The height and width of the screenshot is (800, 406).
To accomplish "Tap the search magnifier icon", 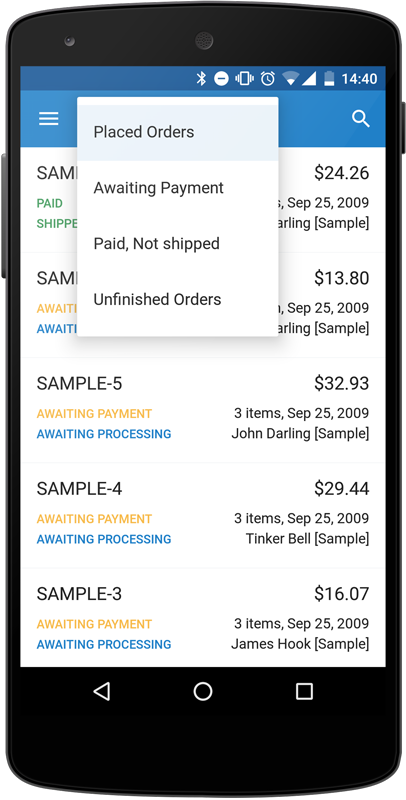I will coord(361,119).
